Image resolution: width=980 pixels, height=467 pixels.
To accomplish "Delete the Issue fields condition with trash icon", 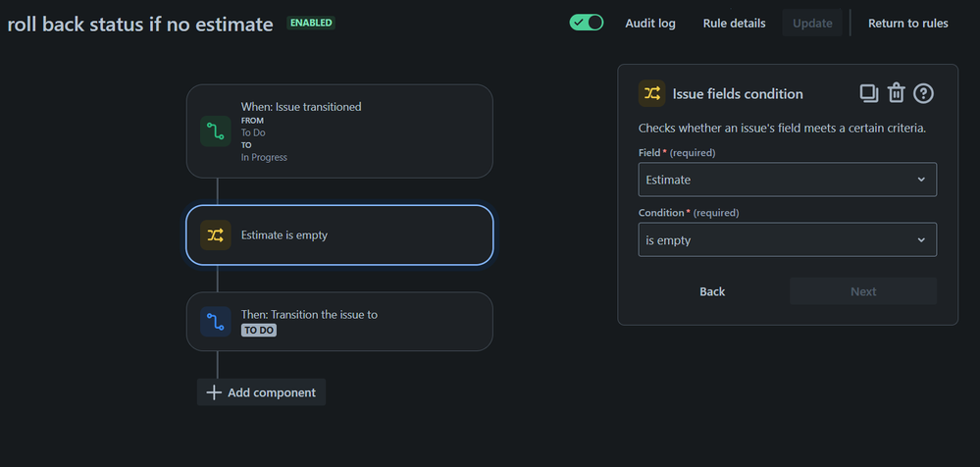I will tap(897, 93).
